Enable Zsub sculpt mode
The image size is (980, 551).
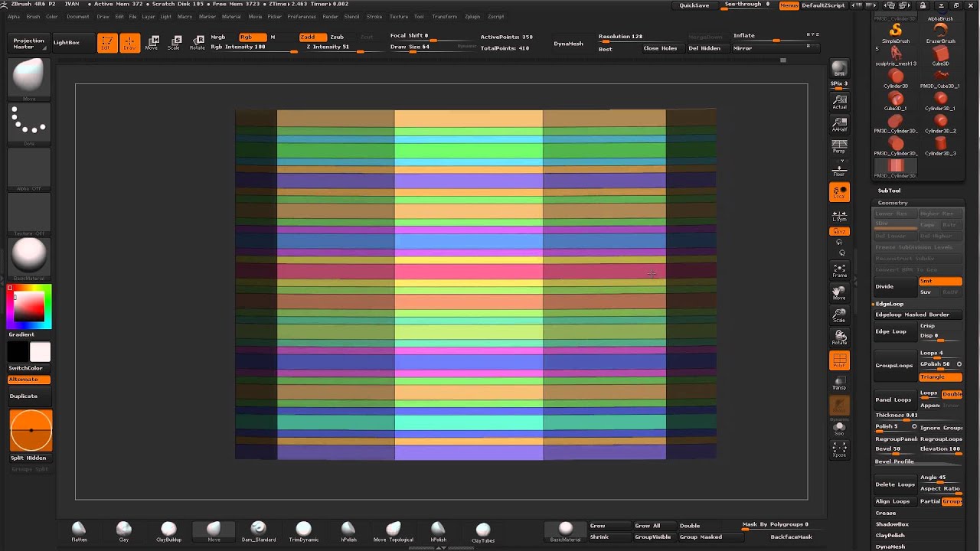[337, 37]
